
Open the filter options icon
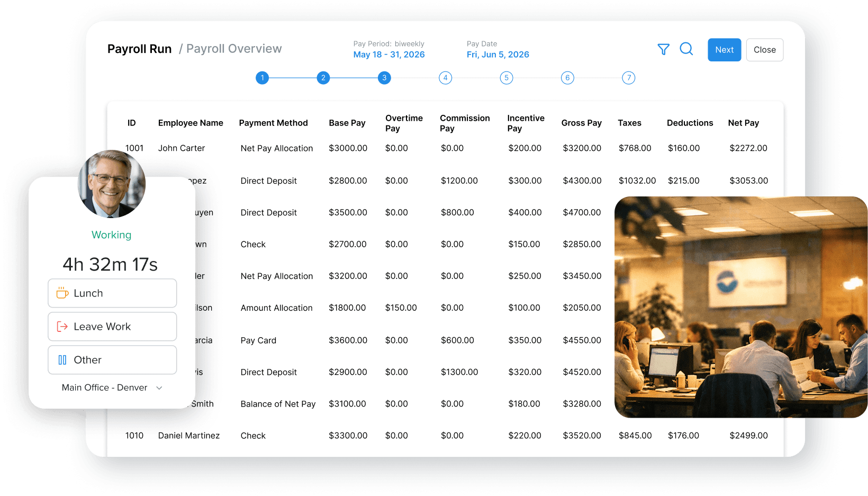pyautogui.click(x=663, y=49)
